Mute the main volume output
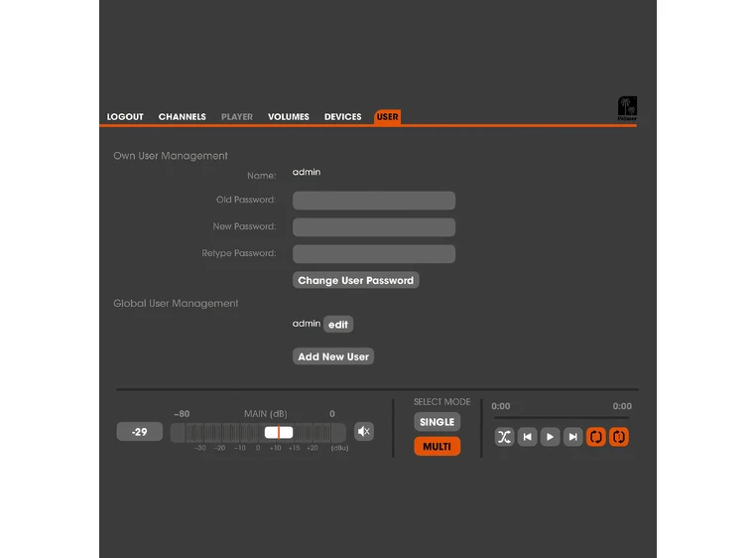 click(x=364, y=432)
